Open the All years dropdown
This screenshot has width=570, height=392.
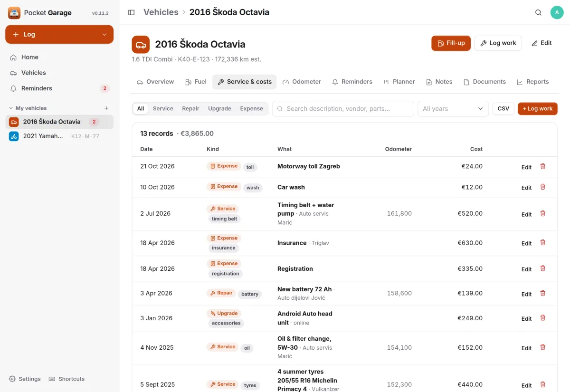tap(453, 109)
